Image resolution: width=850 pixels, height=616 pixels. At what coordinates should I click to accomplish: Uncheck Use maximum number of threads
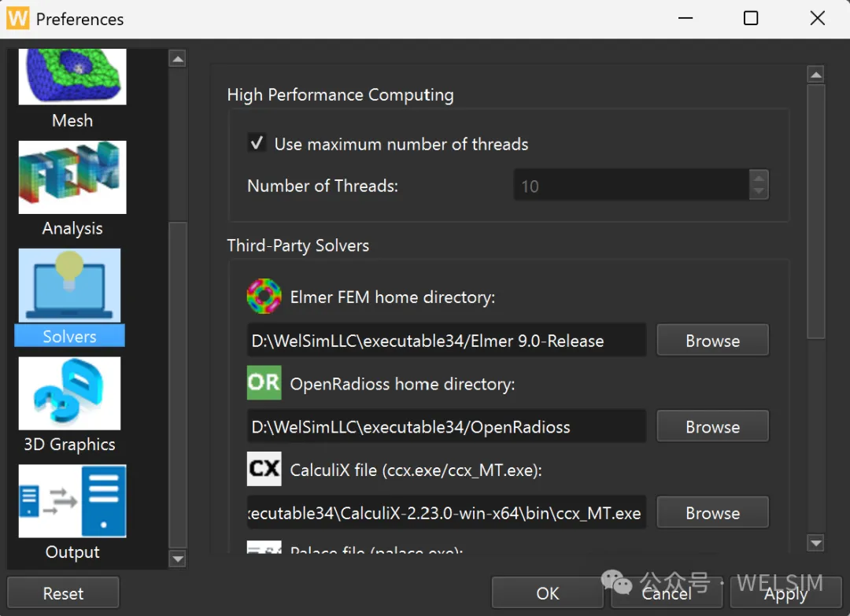[x=257, y=143]
